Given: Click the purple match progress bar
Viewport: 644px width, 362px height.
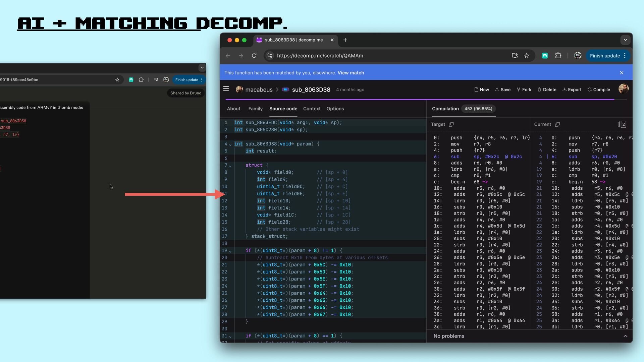Looking at the screenshot, I should pyautogui.click(x=419, y=100).
